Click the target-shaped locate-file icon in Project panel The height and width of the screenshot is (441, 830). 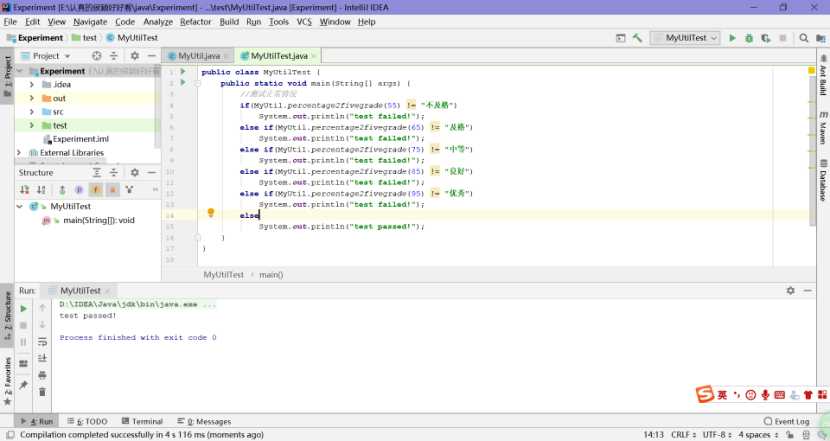(x=96, y=56)
